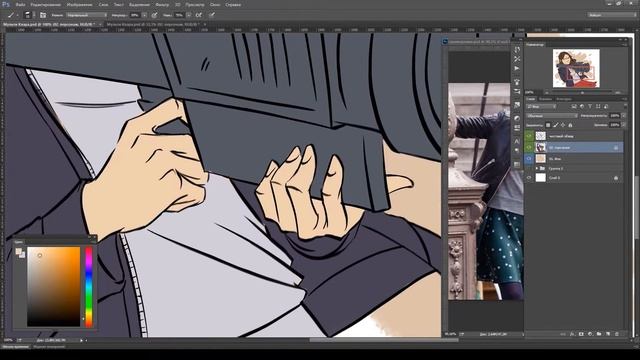Hide the 01 background layer eye
This screenshot has height=360, width=640.
tap(529, 158)
